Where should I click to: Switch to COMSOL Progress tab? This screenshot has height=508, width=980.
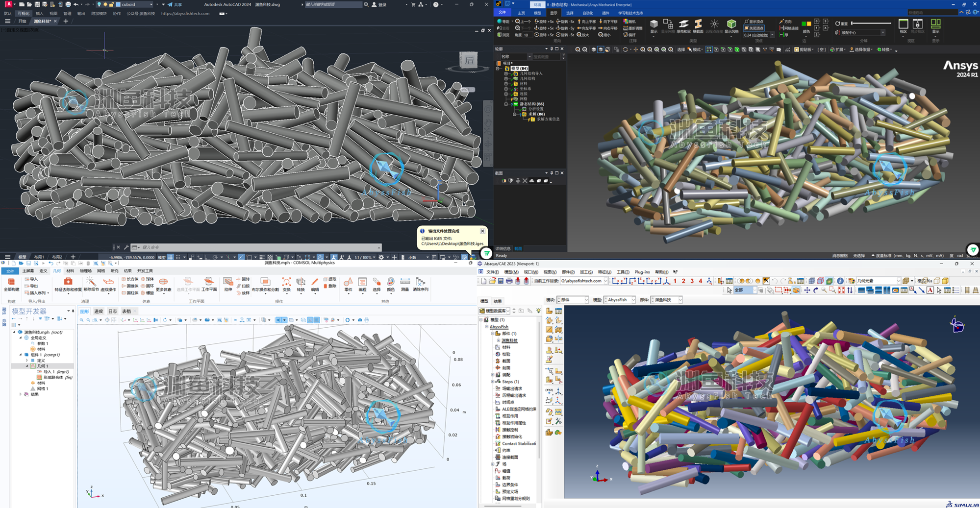99,311
